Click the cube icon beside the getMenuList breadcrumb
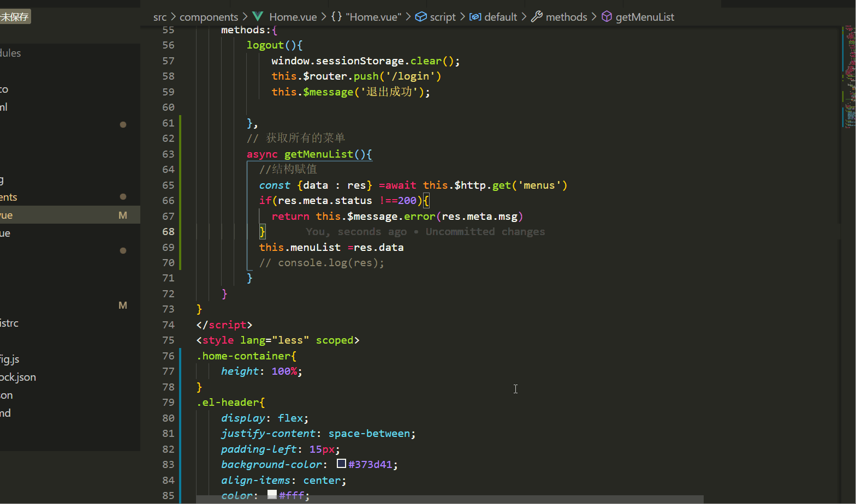The height and width of the screenshot is (504, 856). (x=607, y=16)
